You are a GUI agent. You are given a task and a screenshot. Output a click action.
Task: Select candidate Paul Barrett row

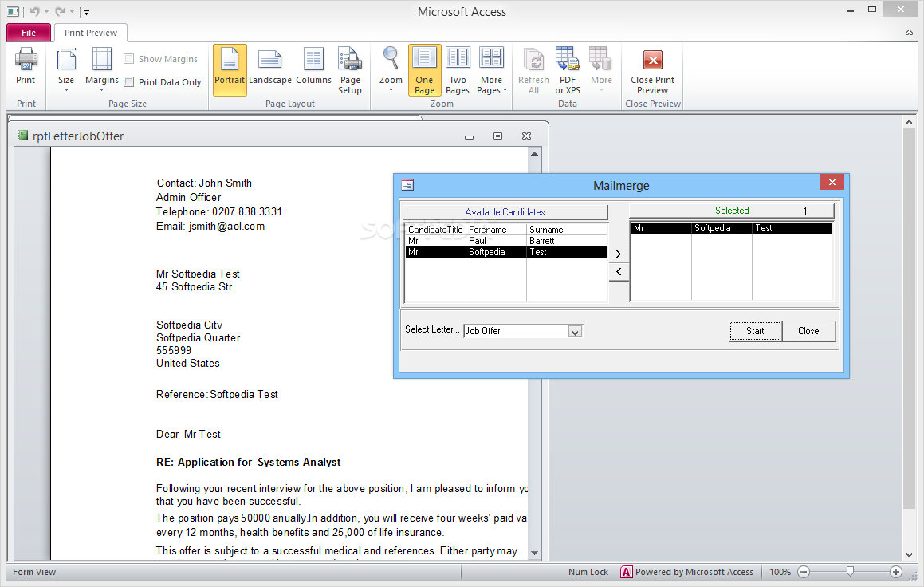coord(506,240)
